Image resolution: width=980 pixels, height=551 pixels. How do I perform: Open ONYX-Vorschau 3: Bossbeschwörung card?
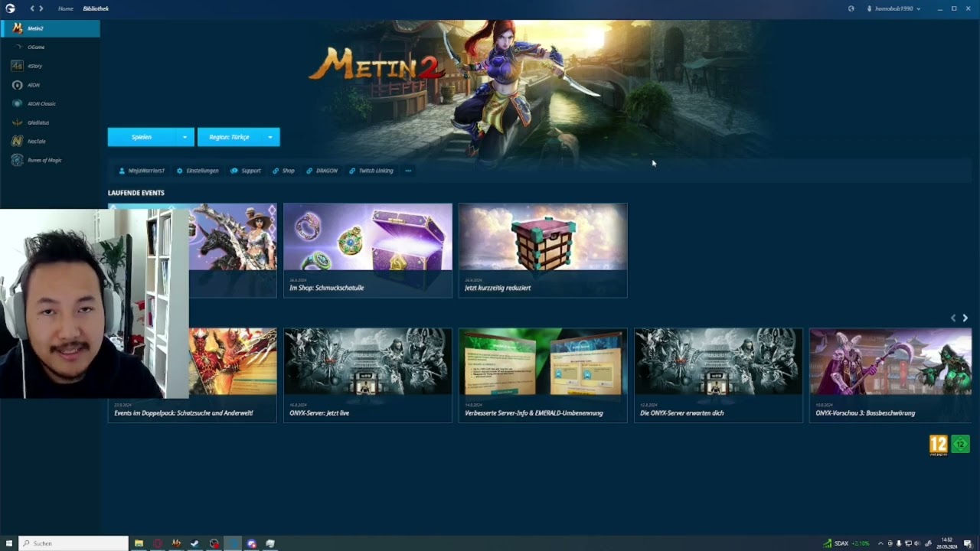click(890, 375)
